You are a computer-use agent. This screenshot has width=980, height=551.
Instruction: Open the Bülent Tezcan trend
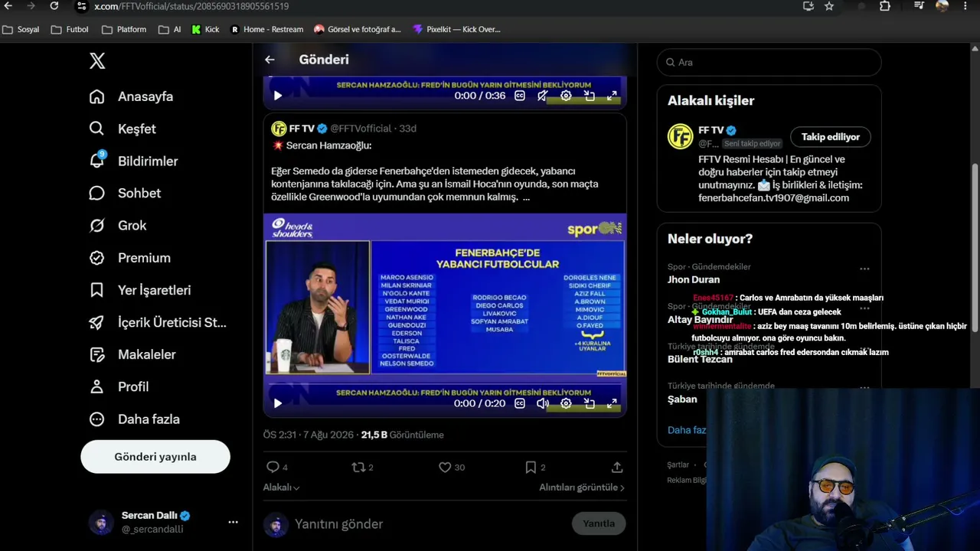[700, 359]
